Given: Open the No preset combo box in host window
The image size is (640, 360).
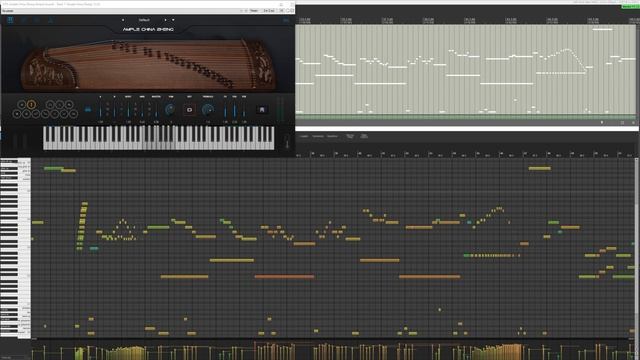Looking at the screenshot, I should coord(122,11).
